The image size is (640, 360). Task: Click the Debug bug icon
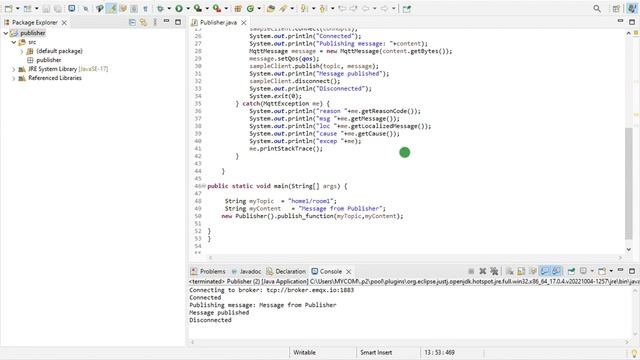click(160, 9)
